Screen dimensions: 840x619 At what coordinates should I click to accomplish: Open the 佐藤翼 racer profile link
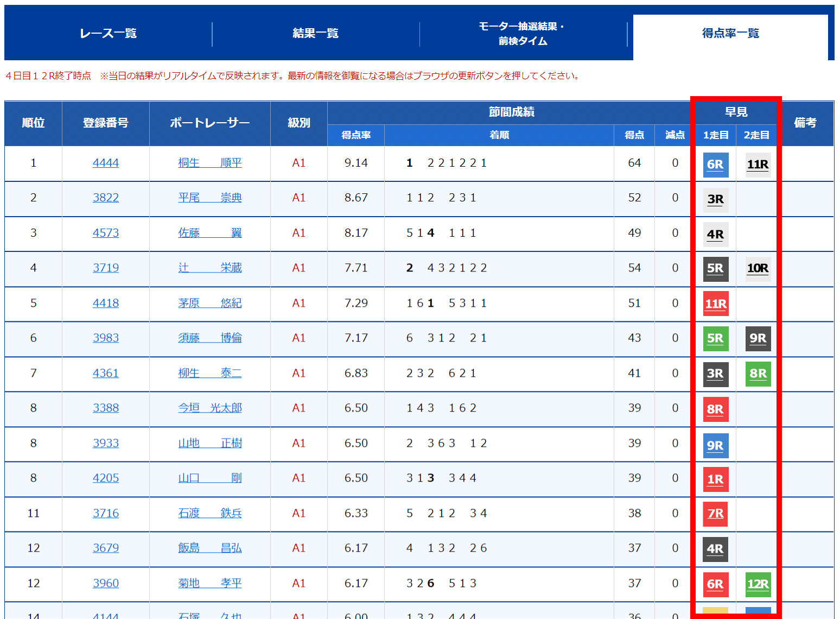210,232
